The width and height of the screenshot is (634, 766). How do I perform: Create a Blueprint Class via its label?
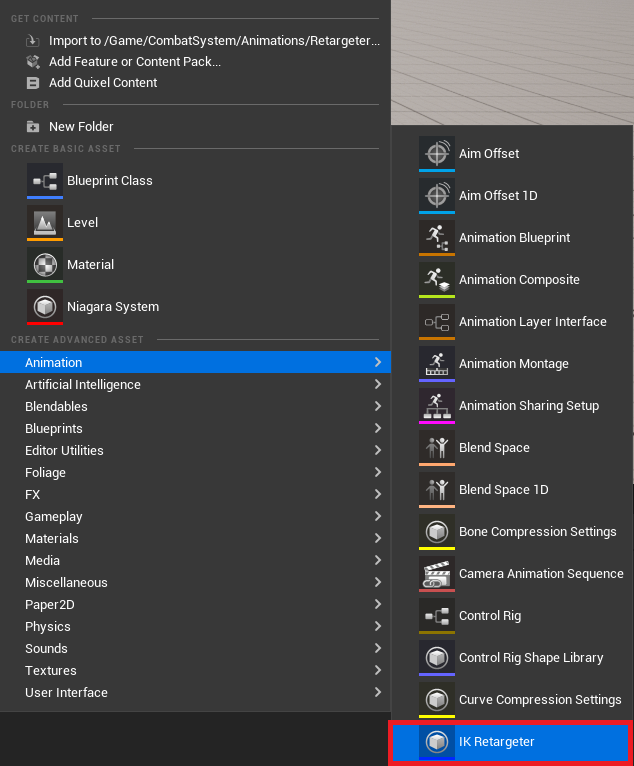(x=110, y=181)
